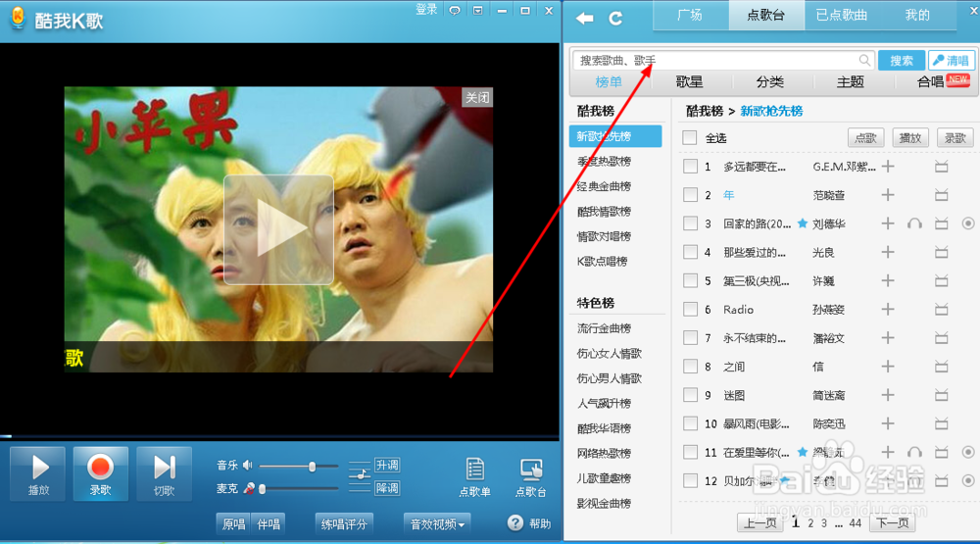Check the box for song 2 年
980x544 pixels.
690,195
